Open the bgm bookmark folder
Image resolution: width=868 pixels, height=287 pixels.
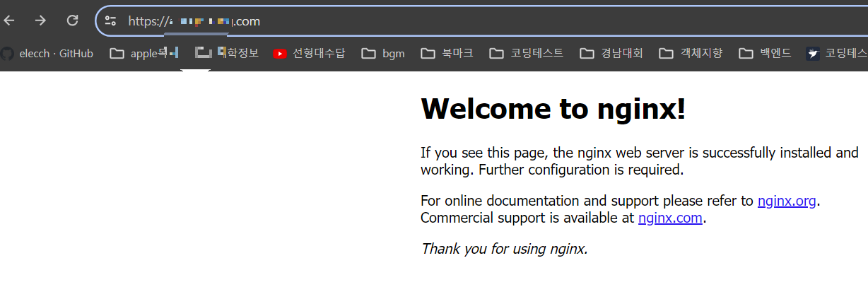(x=382, y=53)
